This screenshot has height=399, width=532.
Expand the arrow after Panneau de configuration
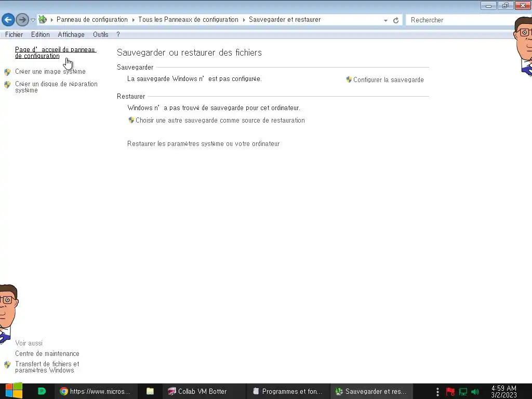click(x=134, y=20)
